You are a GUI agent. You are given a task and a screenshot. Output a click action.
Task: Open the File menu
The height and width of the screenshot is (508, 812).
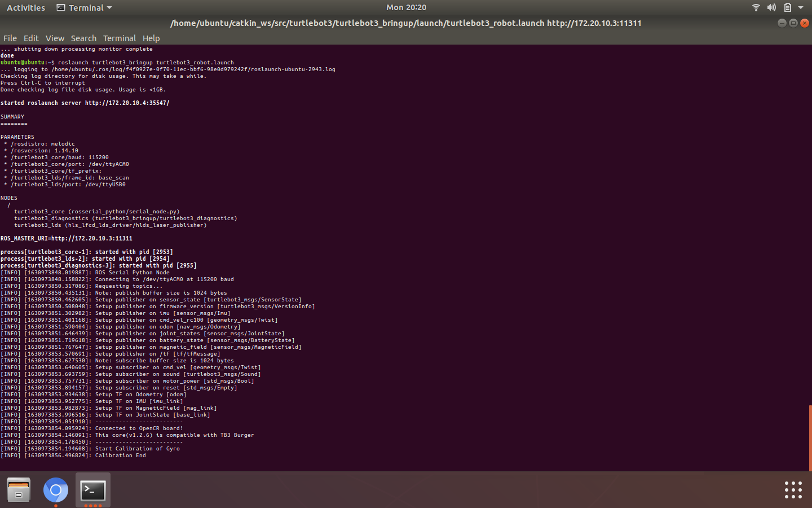click(x=10, y=38)
